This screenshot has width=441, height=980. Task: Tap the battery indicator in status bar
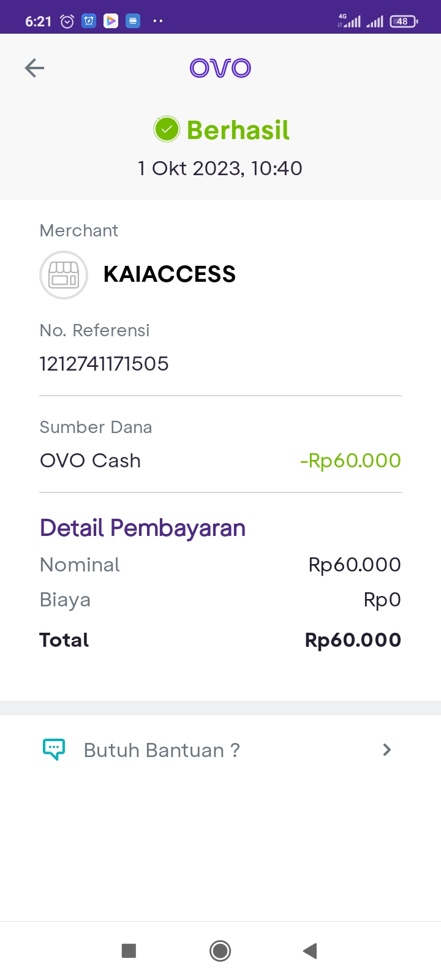coord(403,21)
